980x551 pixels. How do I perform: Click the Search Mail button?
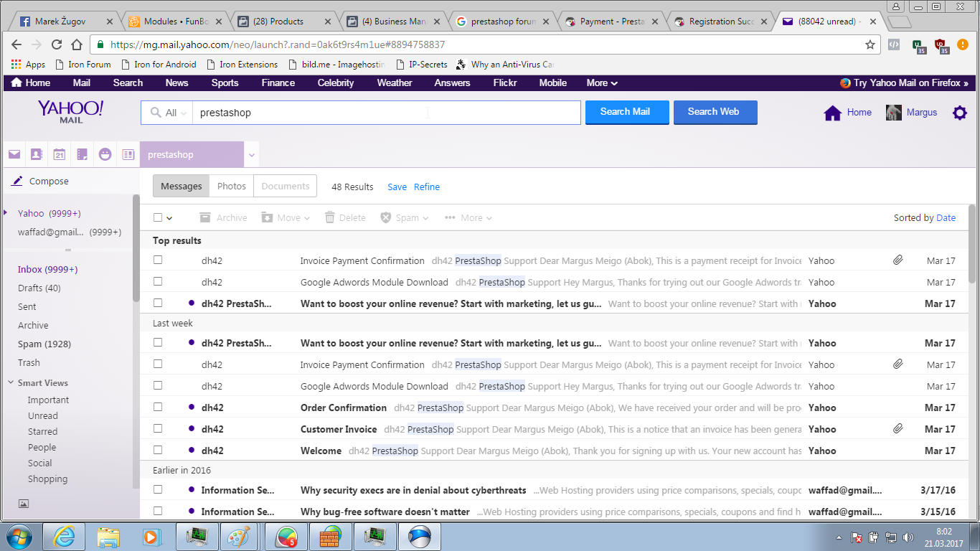(x=627, y=112)
